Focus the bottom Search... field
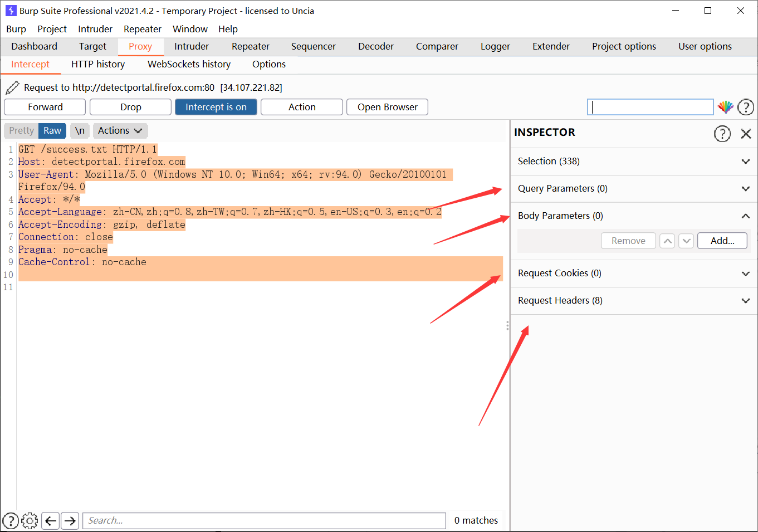This screenshot has width=758, height=532. coord(265,521)
